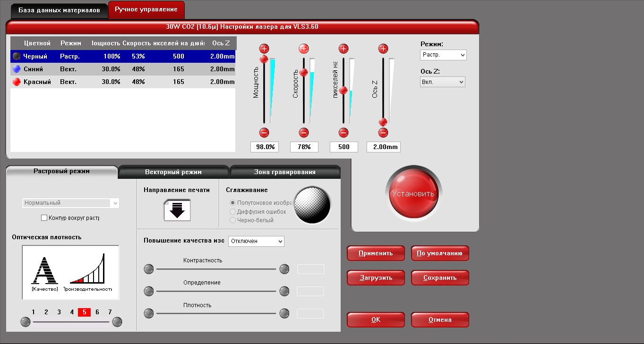Click the Отмена button
The width and height of the screenshot is (644, 344).
440,320
